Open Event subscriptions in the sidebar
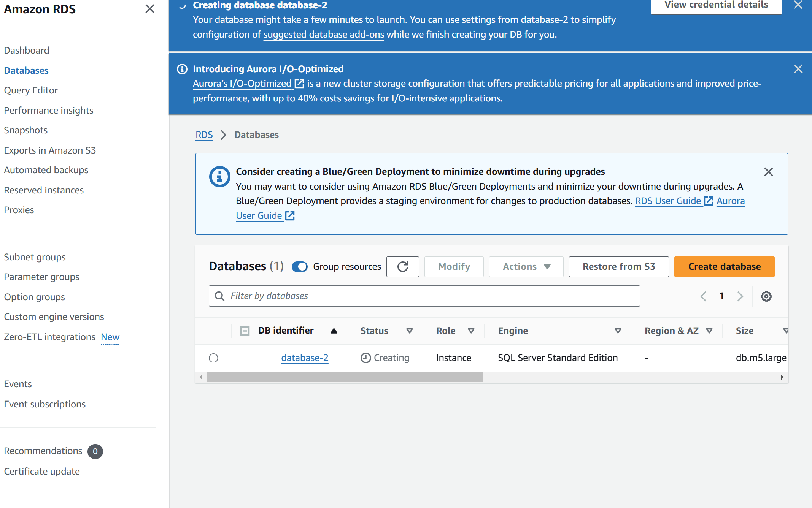The width and height of the screenshot is (812, 508). click(45, 404)
